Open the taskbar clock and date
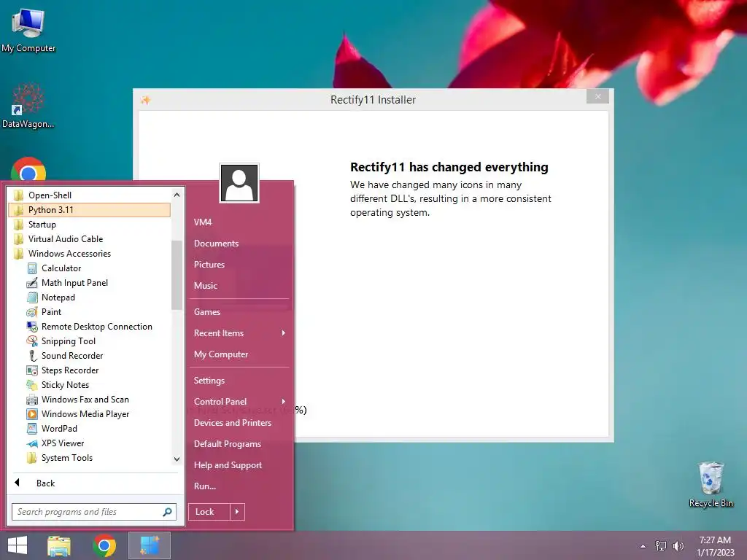Screen dimensions: 747x560 pyautogui.click(x=715, y=546)
